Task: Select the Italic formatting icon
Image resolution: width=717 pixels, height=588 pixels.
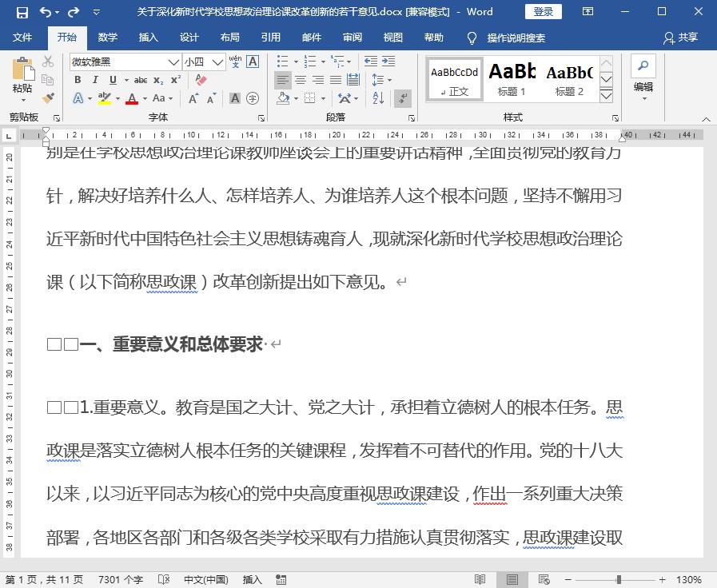Action: [94, 80]
